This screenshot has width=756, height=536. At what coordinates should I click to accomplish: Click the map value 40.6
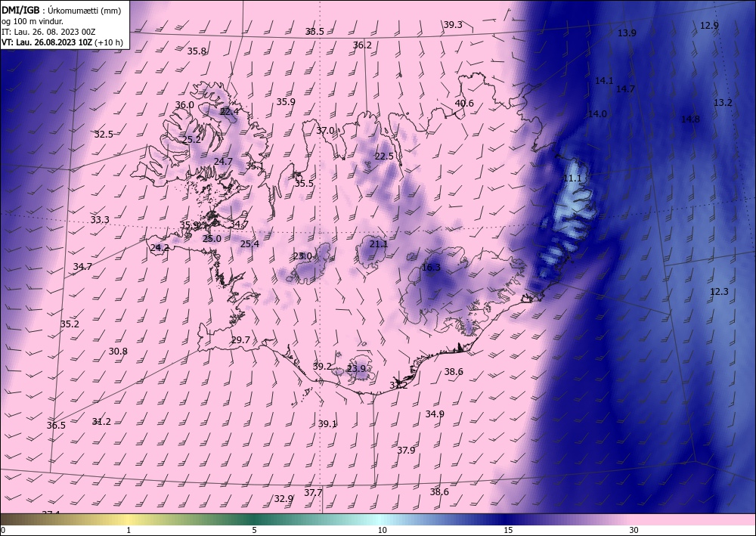point(464,104)
